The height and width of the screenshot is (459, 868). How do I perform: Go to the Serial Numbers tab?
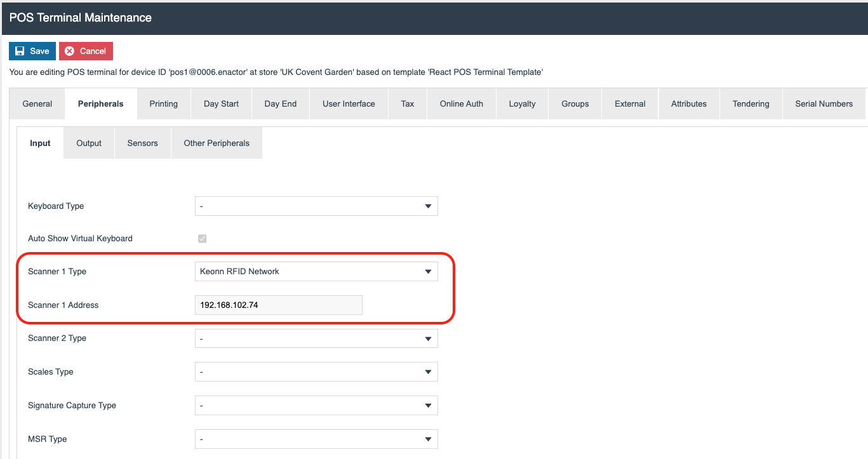pyautogui.click(x=824, y=104)
